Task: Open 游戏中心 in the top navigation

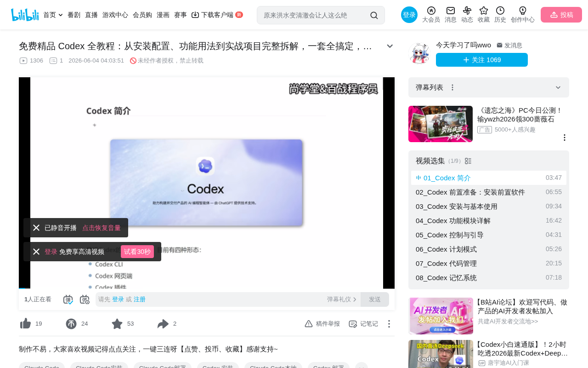Action: coord(115,15)
